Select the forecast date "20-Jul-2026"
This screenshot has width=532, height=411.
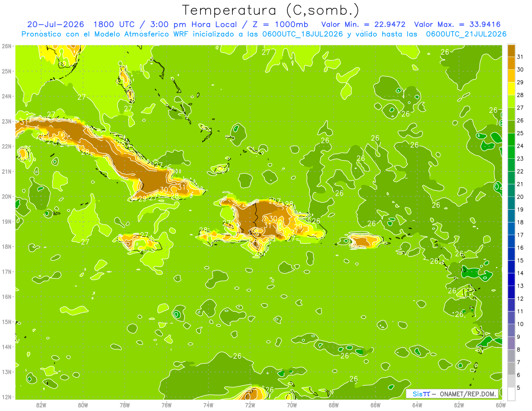pyautogui.click(x=56, y=24)
